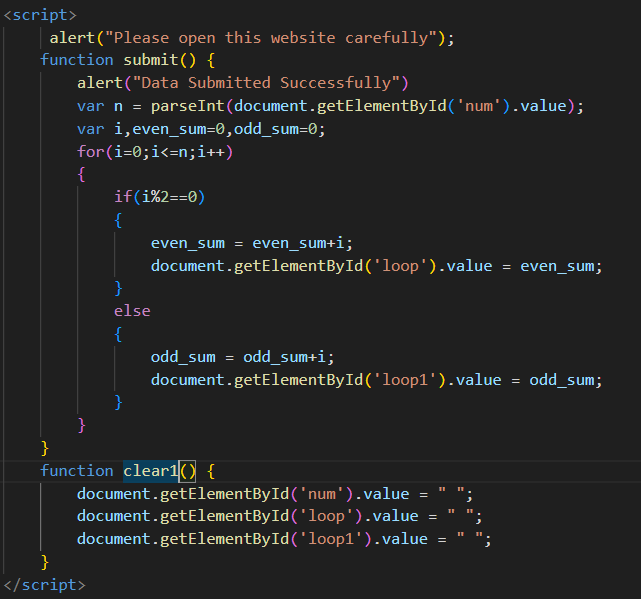Image resolution: width=641 pixels, height=599 pixels.
Task: Click the highlighted clear1 function name
Action: click(x=150, y=471)
